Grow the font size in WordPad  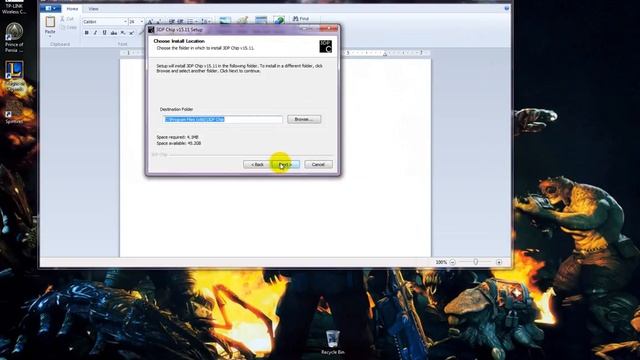tap(150, 21)
